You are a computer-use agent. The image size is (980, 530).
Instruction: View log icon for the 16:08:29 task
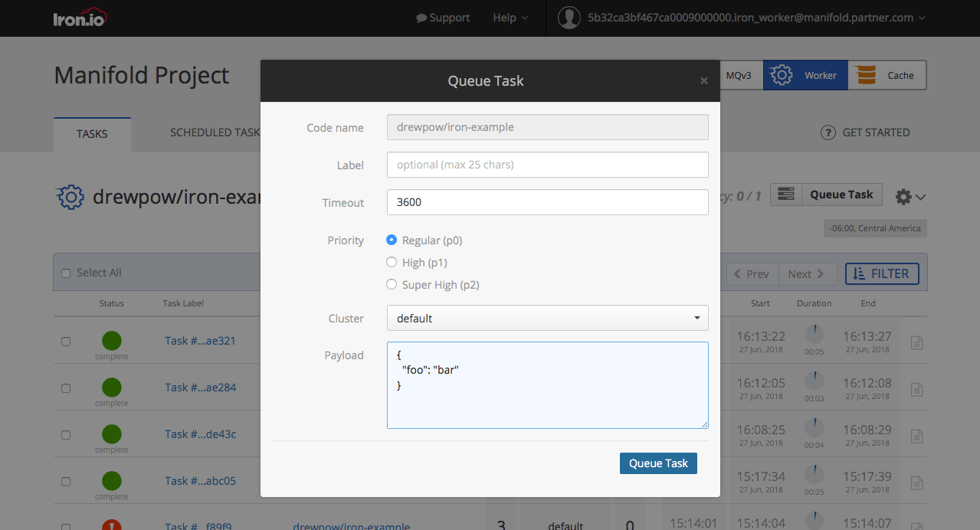tap(916, 436)
